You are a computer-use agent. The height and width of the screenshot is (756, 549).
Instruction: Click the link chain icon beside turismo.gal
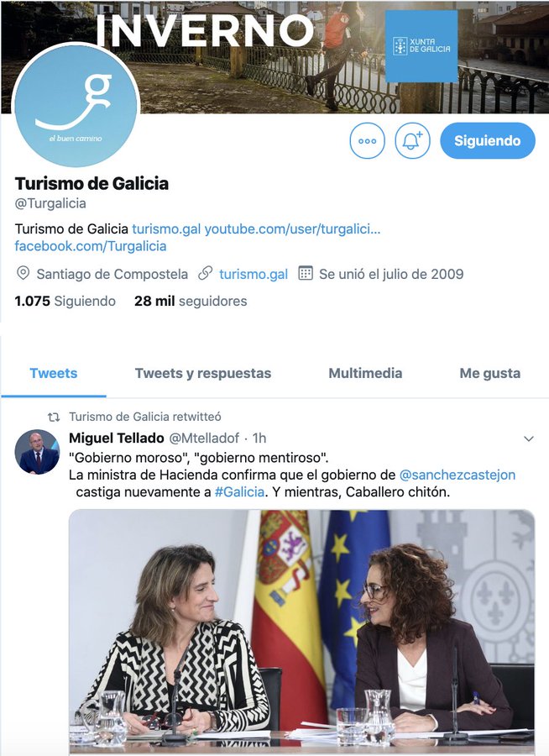click(206, 273)
